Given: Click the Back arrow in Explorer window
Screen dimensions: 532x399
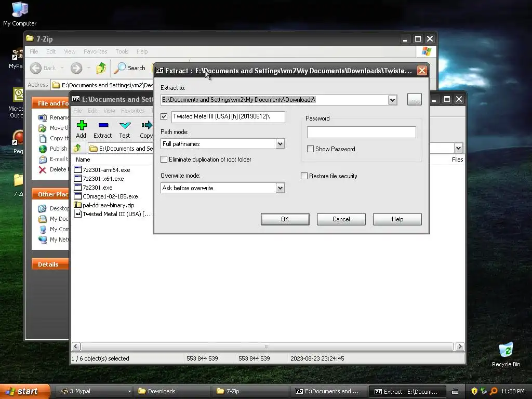Looking at the screenshot, I should coord(36,68).
